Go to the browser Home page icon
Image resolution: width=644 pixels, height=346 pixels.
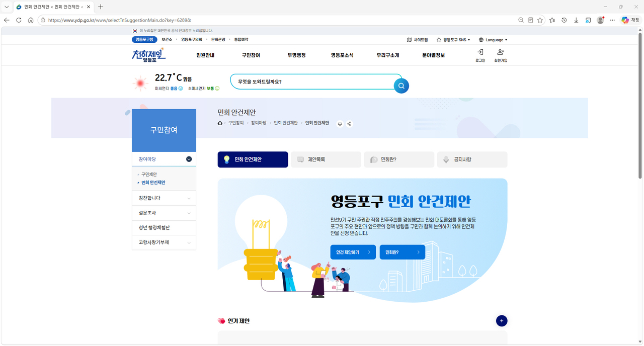31,20
